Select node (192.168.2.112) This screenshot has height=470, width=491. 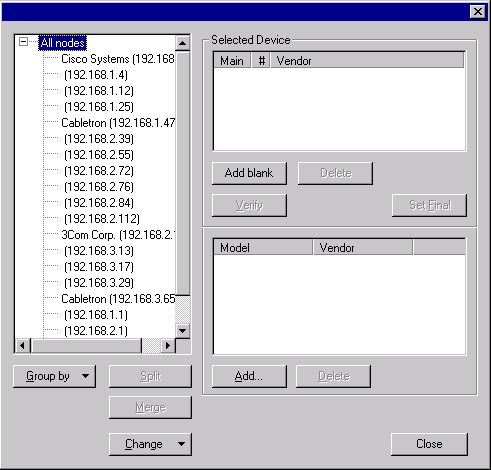102,219
